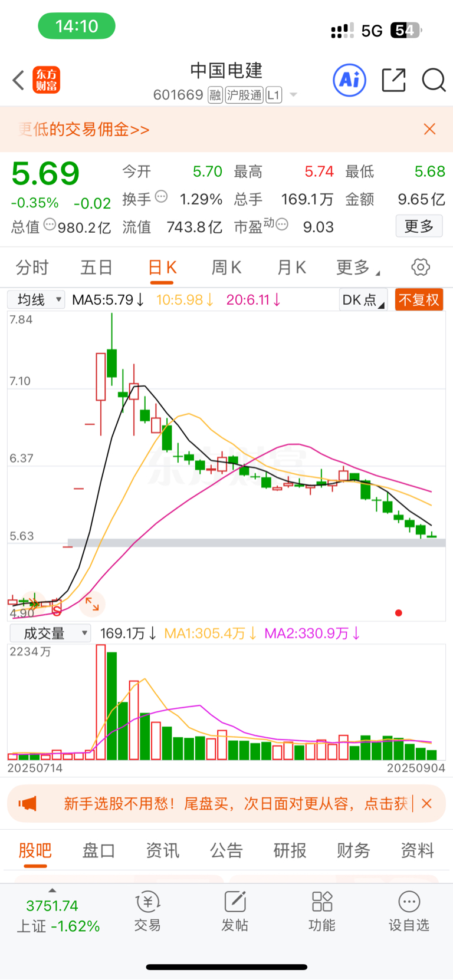Switch to the 研报 tab
This screenshot has width=453, height=980.
coord(290,850)
